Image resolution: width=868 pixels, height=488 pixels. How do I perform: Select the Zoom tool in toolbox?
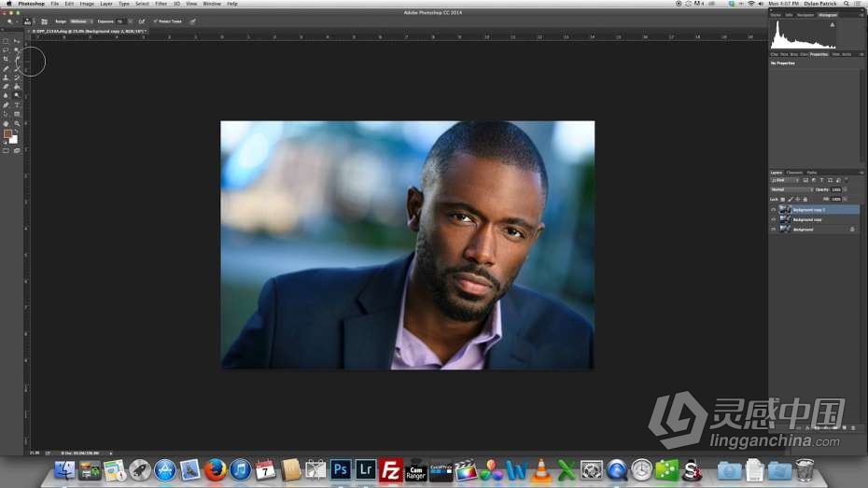(17, 124)
